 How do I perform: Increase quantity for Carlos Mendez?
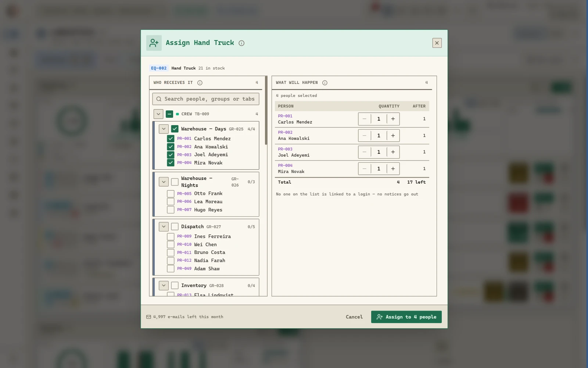coord(393,119)
